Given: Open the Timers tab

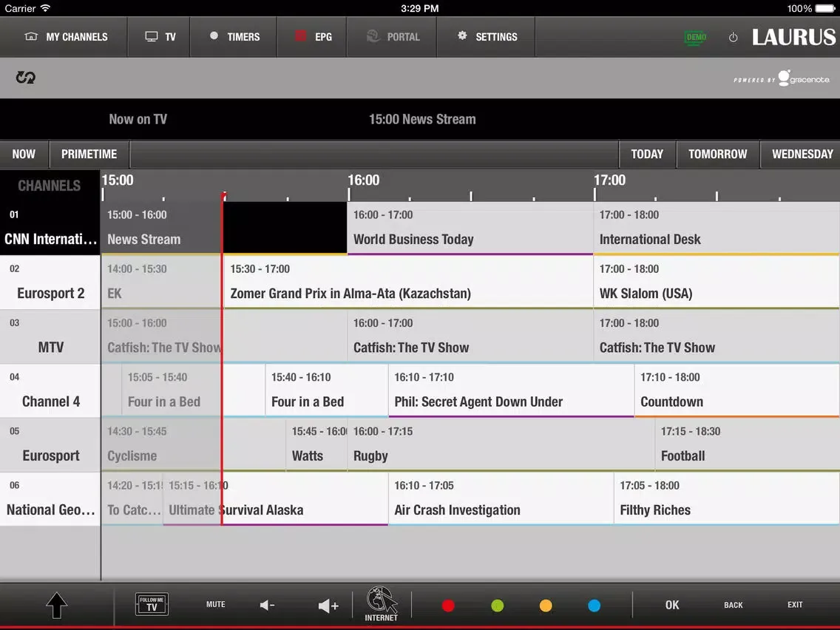Looking at the screenshot, I should pyautogui.click(x=234, y=37).
